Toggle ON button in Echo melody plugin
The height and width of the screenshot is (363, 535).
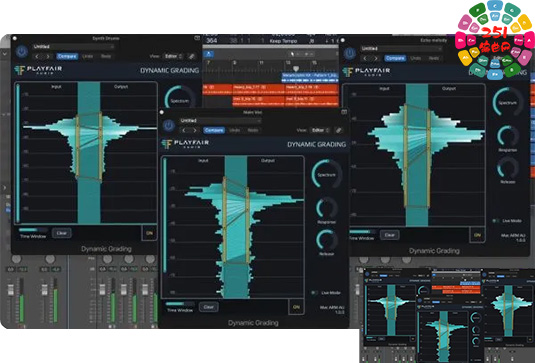point(477,235)
